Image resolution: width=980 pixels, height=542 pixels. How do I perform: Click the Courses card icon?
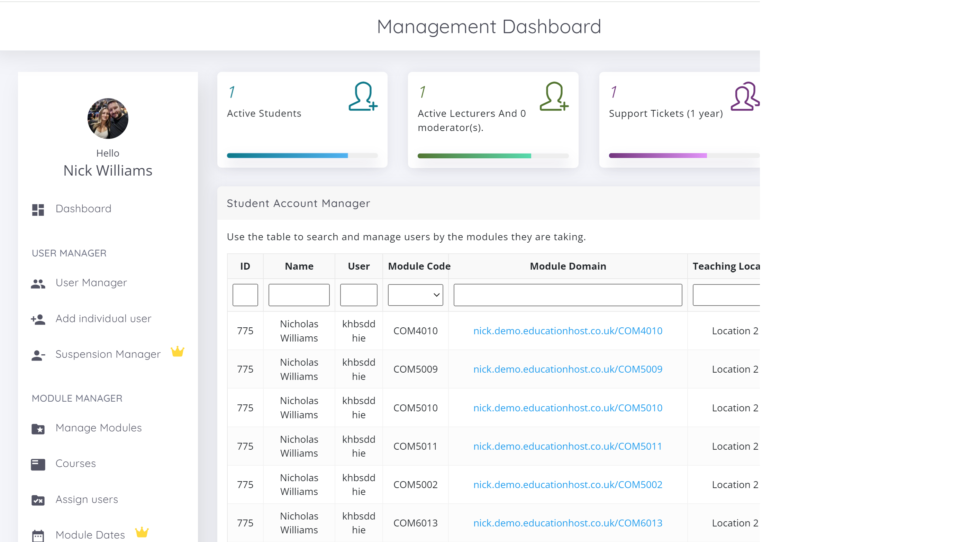[x=38, y=465]
